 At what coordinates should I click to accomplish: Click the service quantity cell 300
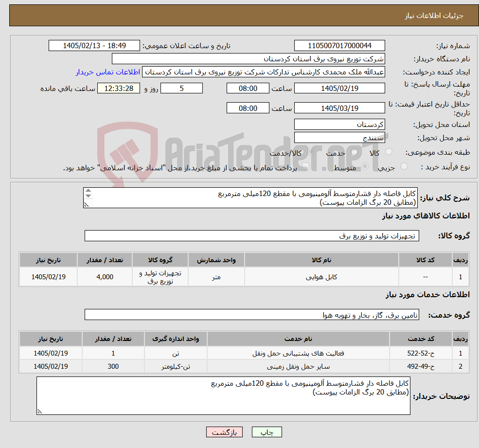point(113,366)
